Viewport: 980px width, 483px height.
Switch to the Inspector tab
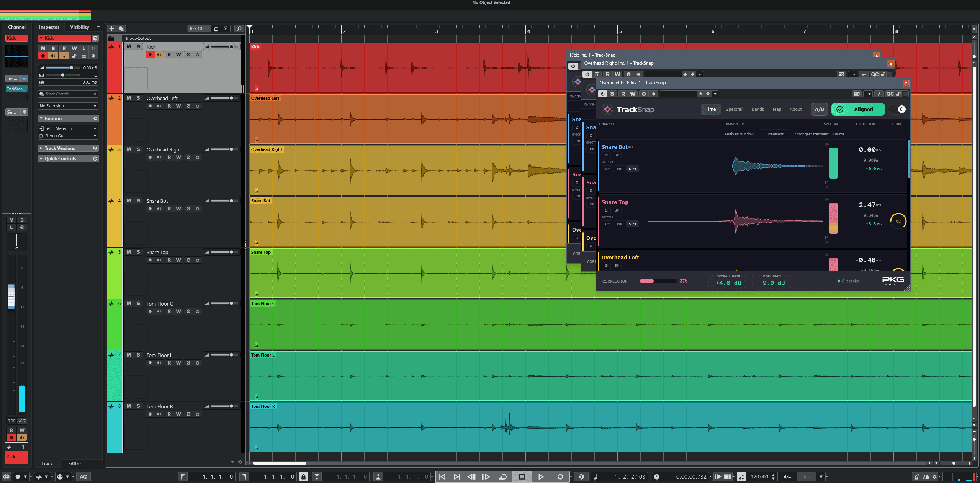pyautogui.click(x=49, y=27)
